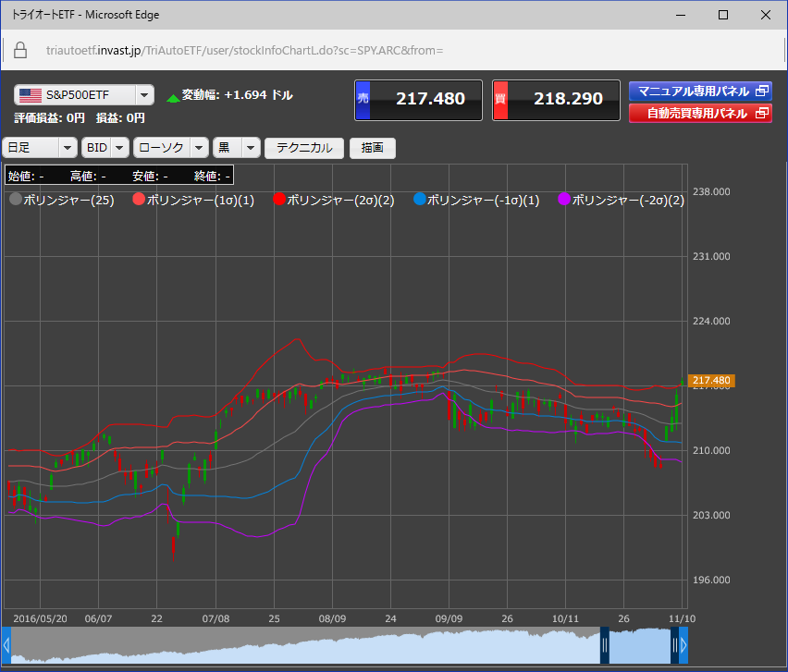Click the navigator's left range handle
This screenshot has height=672, width=788.
pyautogui.click(x=605, y=645)
